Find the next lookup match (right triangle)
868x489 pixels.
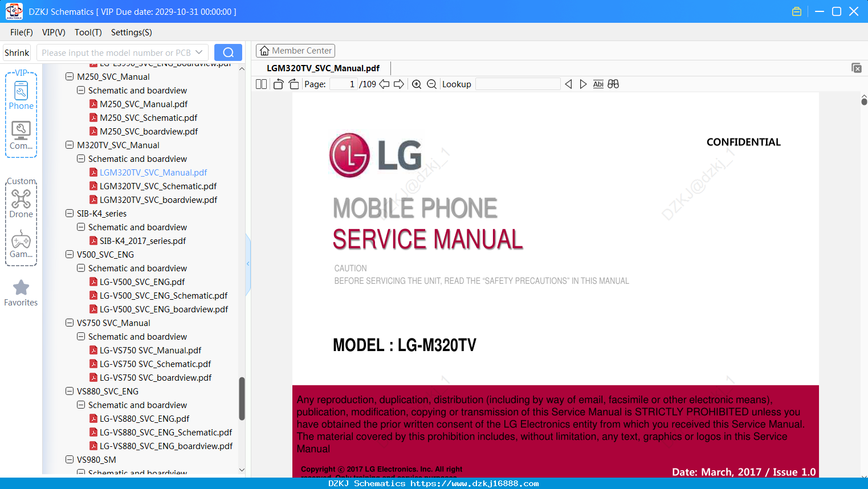[583, 84]
